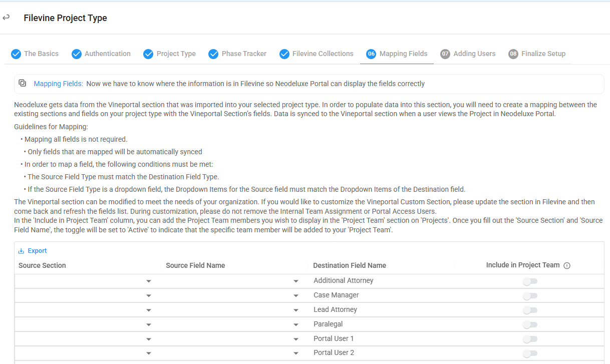The image size is (610, 364).
Task: Click the blue Mapping Fields: label
Action: click(58, 84)
